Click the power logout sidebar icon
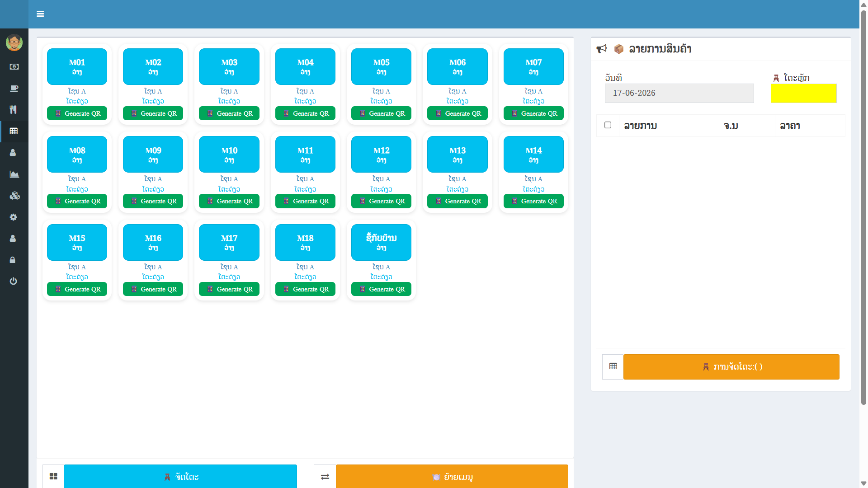868x488 pixels. pos(14,281)
